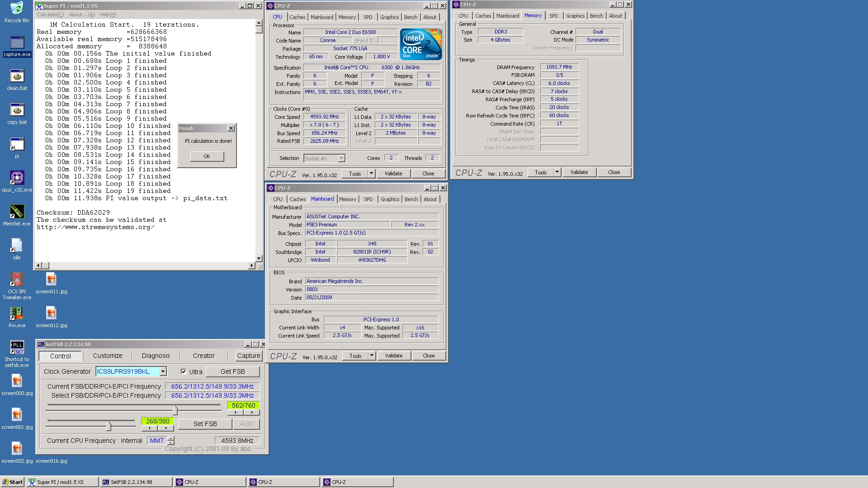
Task: Close the Finish dialog with X
Action: [231, 128]
